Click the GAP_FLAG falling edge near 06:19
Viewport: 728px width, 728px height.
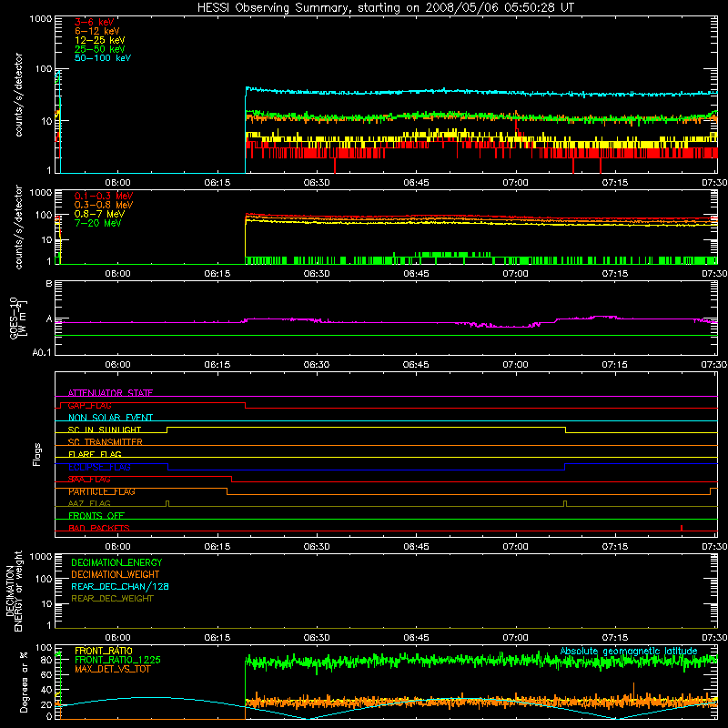[245, 405]
